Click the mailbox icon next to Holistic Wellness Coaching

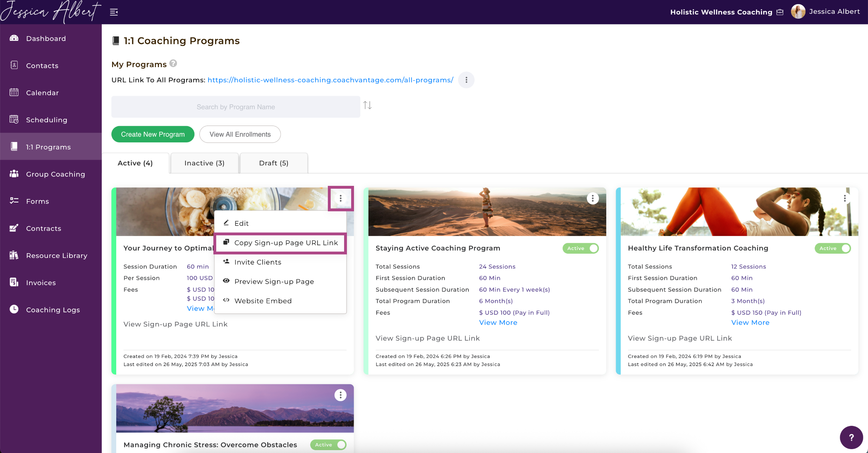tap(780, 12)
